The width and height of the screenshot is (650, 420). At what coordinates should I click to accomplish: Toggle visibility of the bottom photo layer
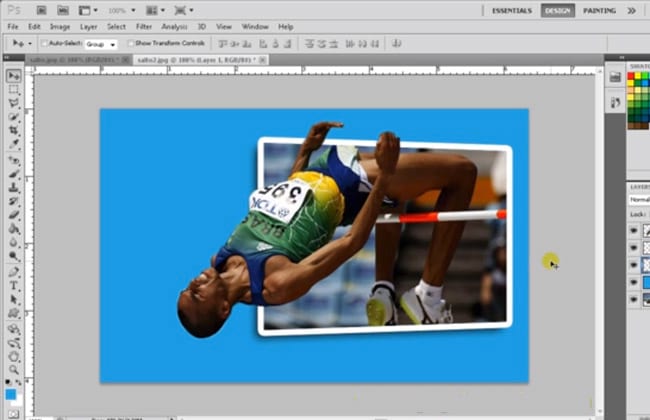(x=633, y=299)
